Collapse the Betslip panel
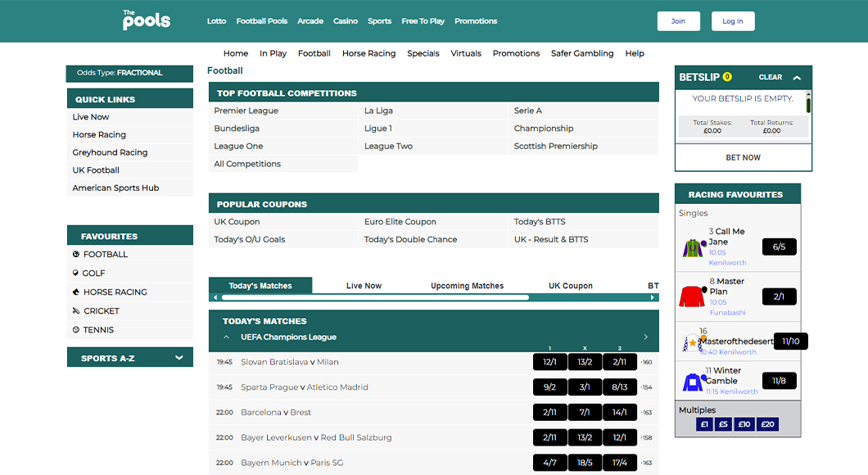868x475 pixels. click(x=797, y=78)
